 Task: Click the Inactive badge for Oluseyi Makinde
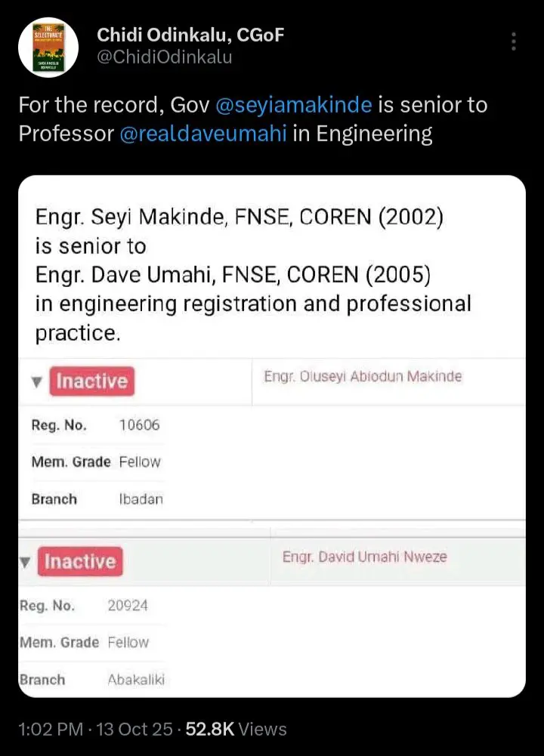pos(91,381)
